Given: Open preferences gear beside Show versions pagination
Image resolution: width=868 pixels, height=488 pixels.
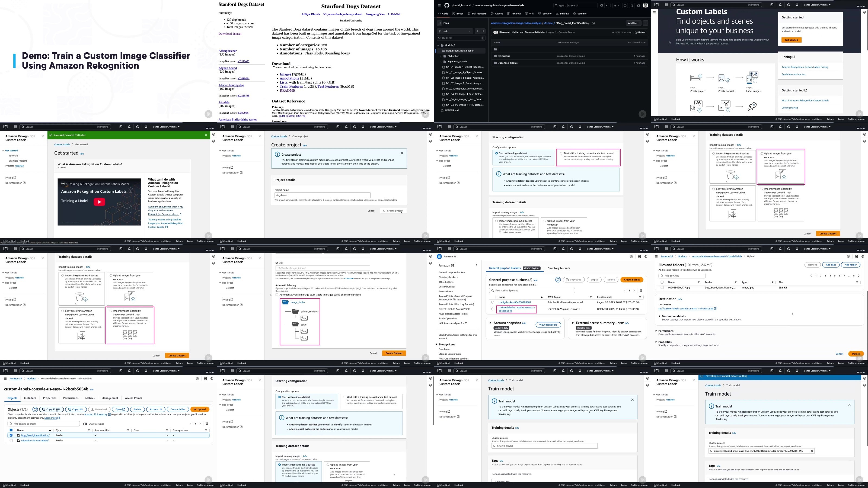Looking at the screenshot, I should 207,424.
